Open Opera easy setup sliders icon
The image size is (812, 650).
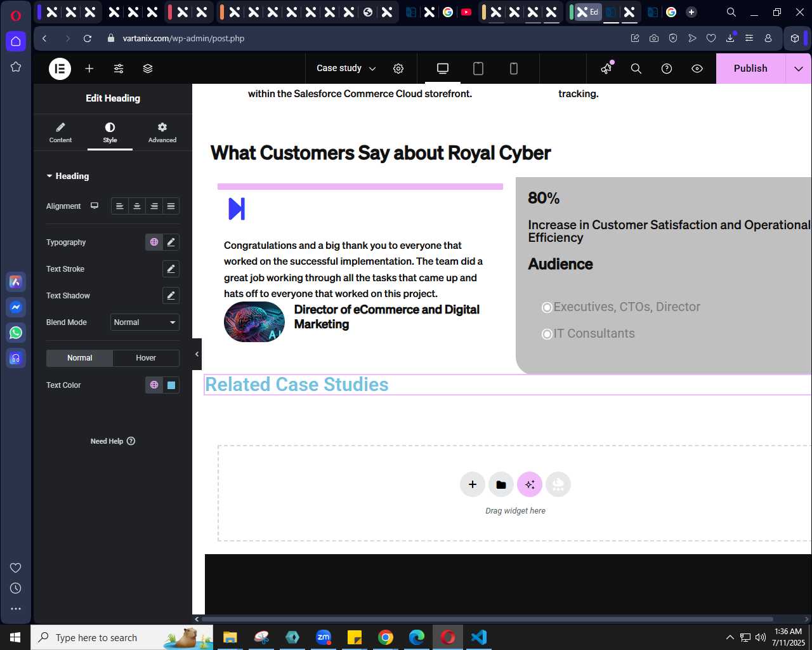[749, 38]
